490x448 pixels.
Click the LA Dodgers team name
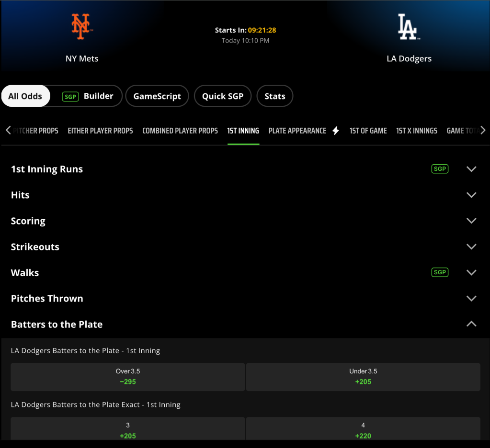[x=409, y=59]
